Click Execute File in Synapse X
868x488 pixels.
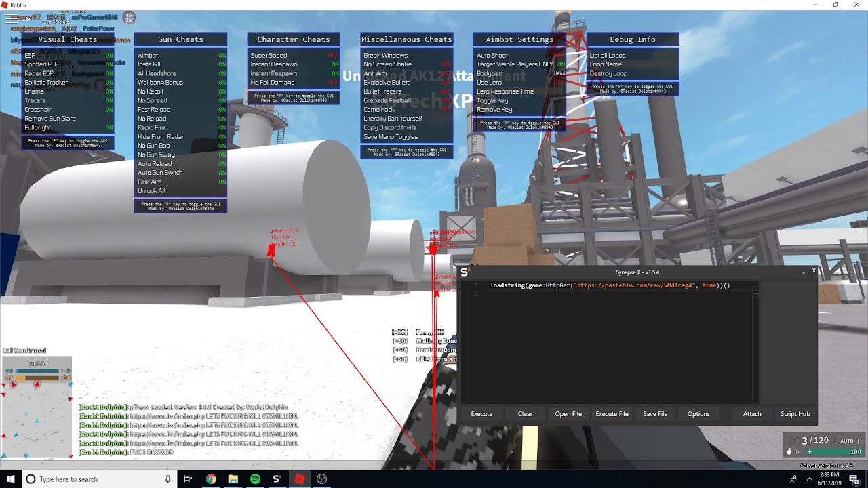[612, 414]
